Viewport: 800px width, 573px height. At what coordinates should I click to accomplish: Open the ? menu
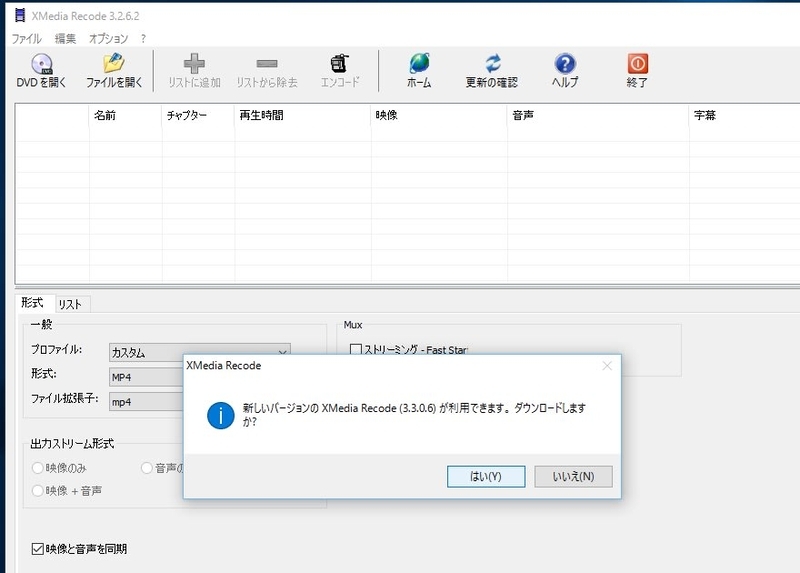(x=143, y=39)
